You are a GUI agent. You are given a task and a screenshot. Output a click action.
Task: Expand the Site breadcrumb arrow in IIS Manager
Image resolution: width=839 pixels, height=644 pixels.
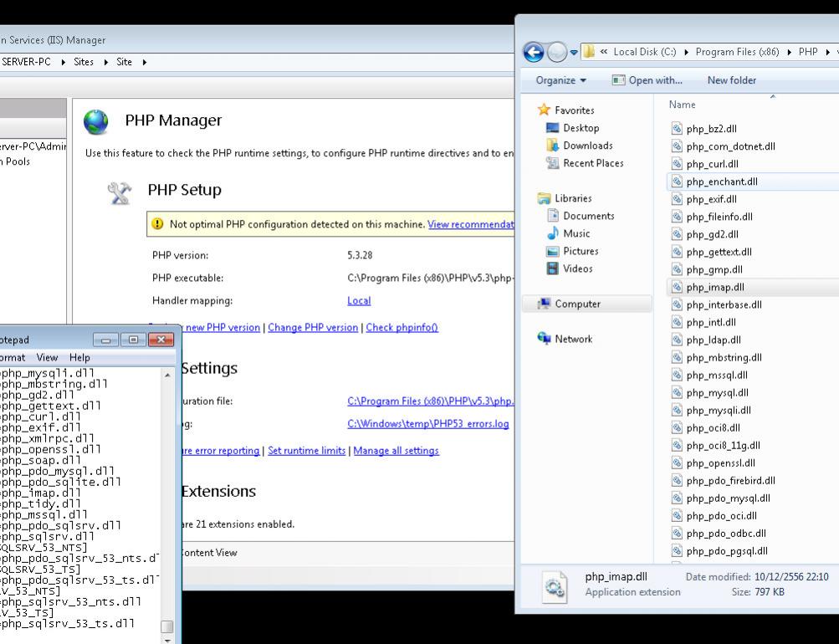pos(144,62)
